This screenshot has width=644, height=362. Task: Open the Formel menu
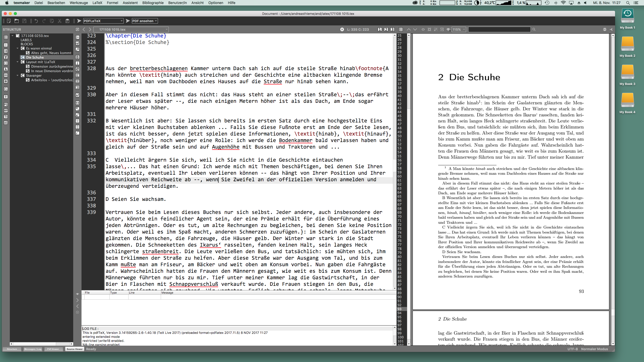[112, 3]
